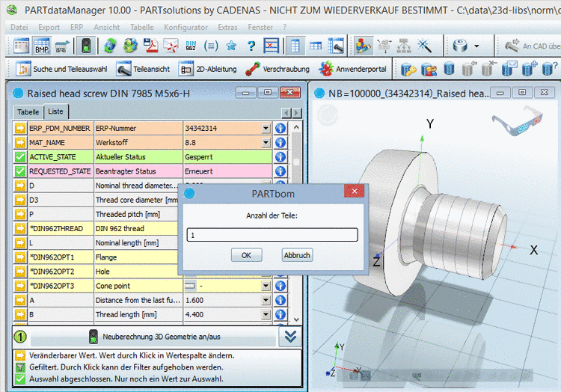Click the DIN 962 toolbar icon
The height and width of the screenshot is (392, 561).
tap(191, 46)
